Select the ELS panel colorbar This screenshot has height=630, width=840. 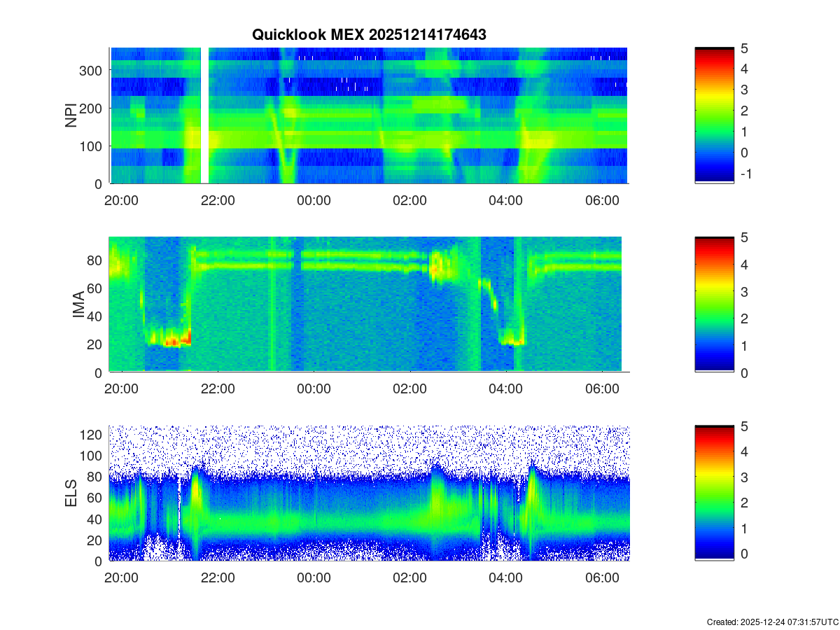(714, 493)
